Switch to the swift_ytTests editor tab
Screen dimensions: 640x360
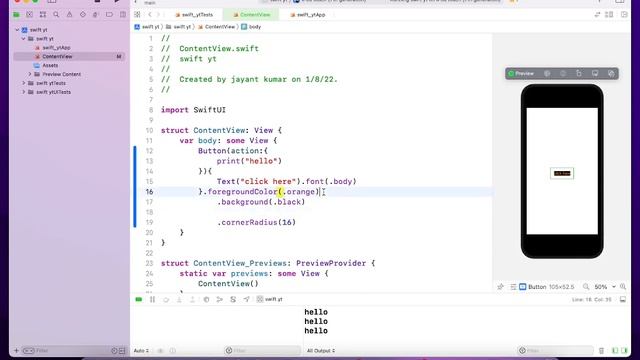194,15
